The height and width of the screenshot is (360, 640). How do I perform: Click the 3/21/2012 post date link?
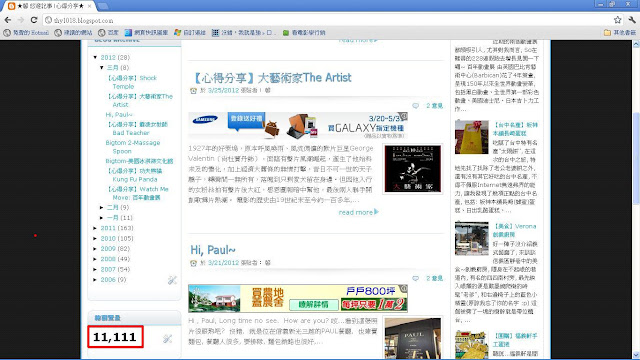(x=223, y=263)
